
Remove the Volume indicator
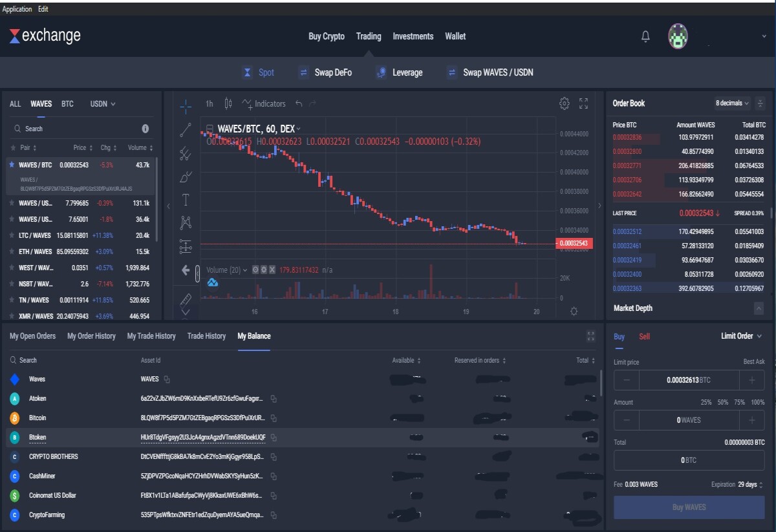click(272, 270)
